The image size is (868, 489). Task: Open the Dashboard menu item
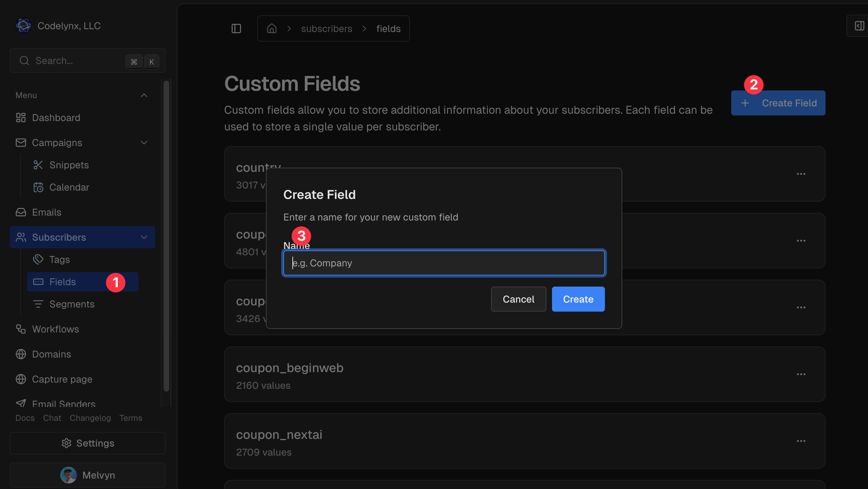point(56,118)
